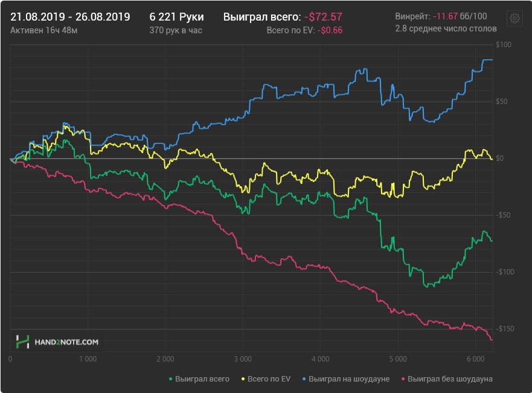The height and width of the screenshot is (393, 532).
Task: Click the Hand2Note logo icon
Action: (x=23, y=342)
